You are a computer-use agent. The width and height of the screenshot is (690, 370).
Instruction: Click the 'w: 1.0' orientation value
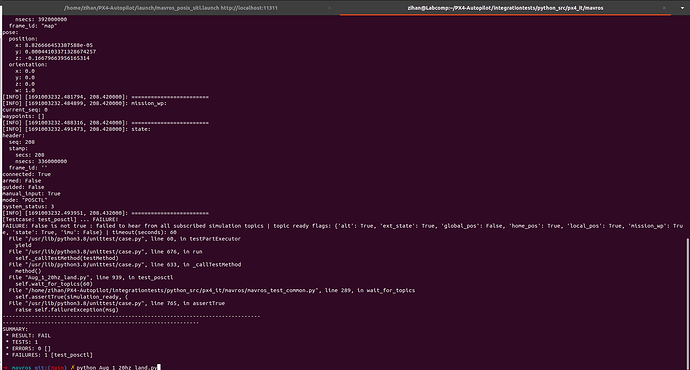point(25,91)
